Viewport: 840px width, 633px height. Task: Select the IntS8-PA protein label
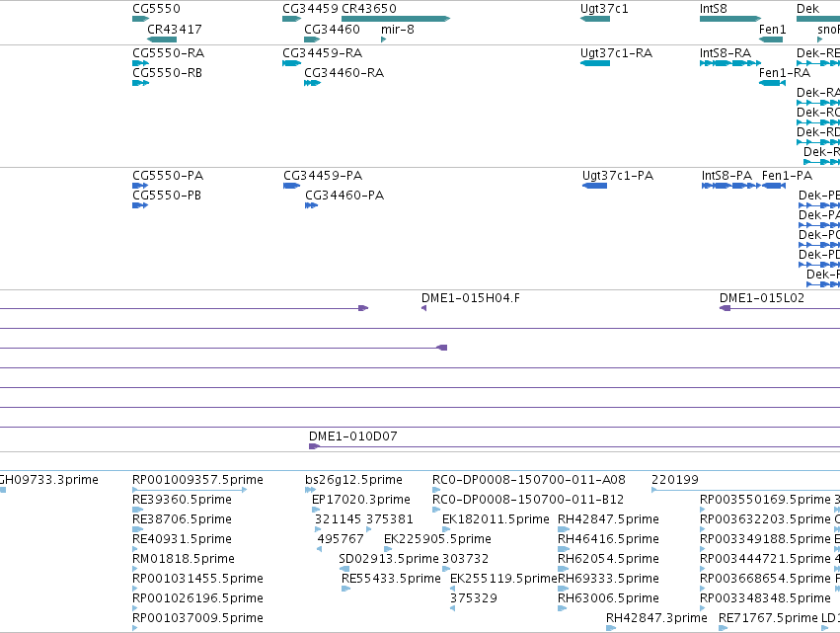[x=726, y=176]
